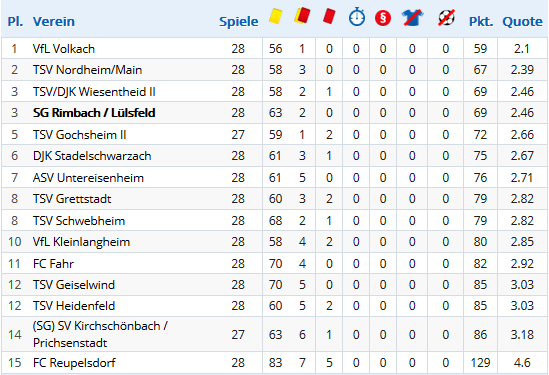Click the stopwatch time penalty icon
The image size is (549, 375).
tap(357, 17)
